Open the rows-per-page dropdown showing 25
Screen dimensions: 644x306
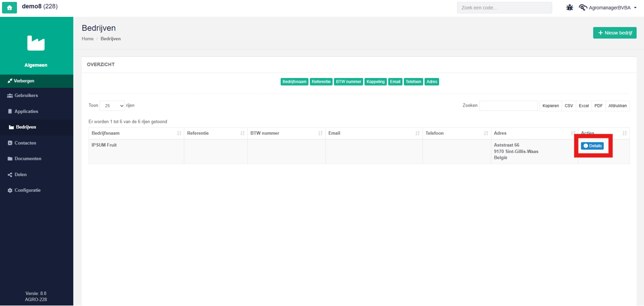[x=112, y=106]
